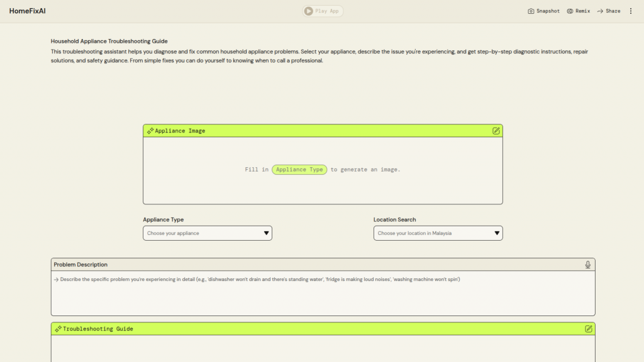Click the Remix icon in top bar
Screen dimensions: 644x362
pos(570,11)
